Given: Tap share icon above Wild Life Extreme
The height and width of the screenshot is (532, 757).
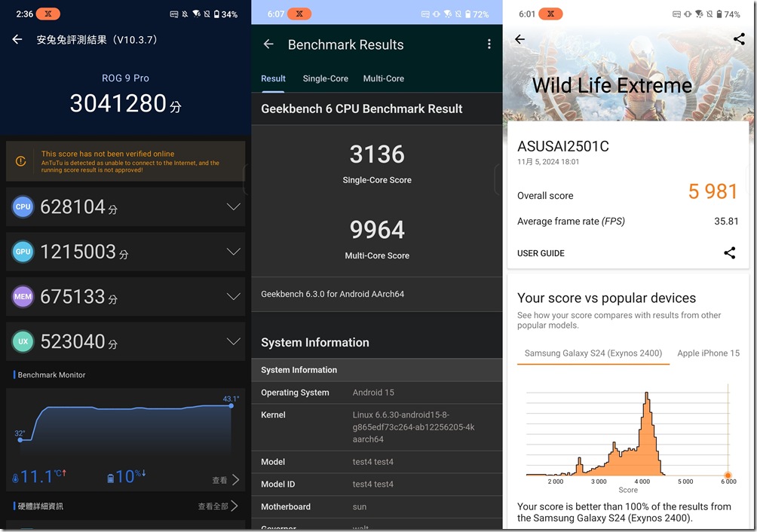Looking at the screenshot, I should 738,40.
